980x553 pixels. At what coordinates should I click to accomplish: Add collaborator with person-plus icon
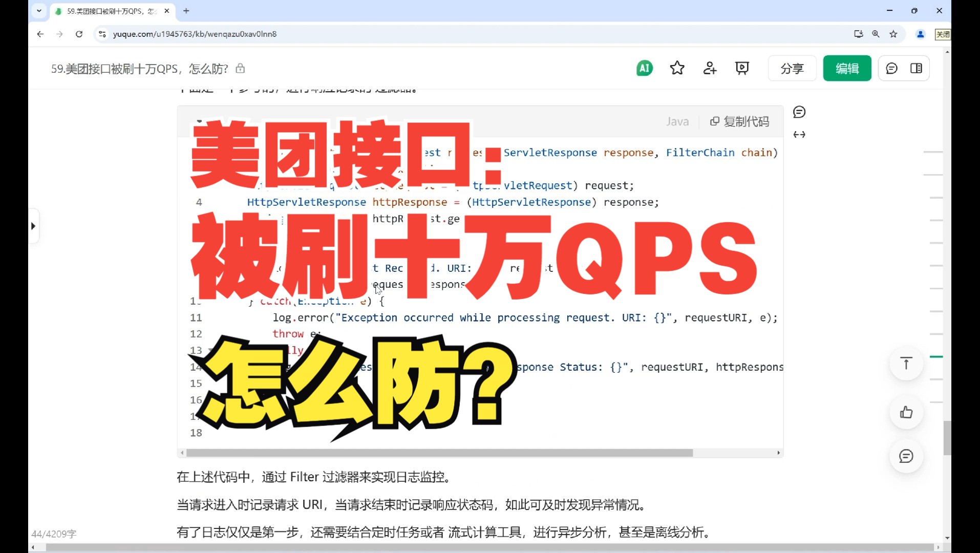click(x=710, y=68)
